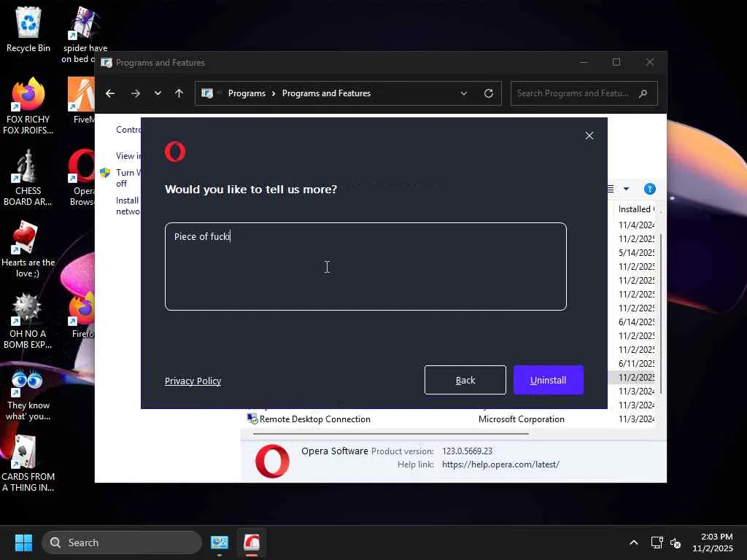
Task: Open the FiveM desktop shortcut
Action: (x=82, y=100)
